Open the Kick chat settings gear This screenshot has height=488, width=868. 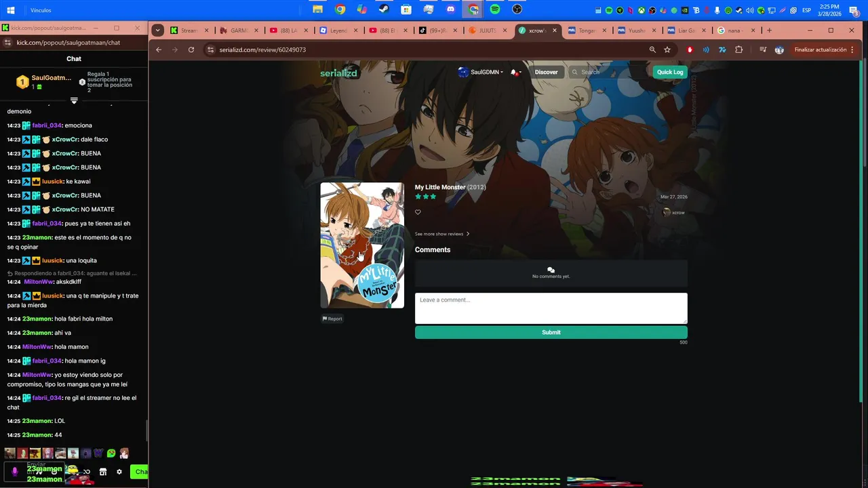pos(119,472)
